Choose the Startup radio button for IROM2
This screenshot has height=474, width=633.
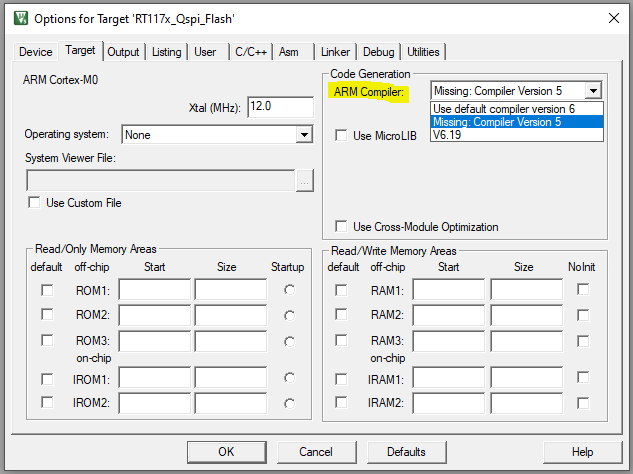tap(290, 403)
